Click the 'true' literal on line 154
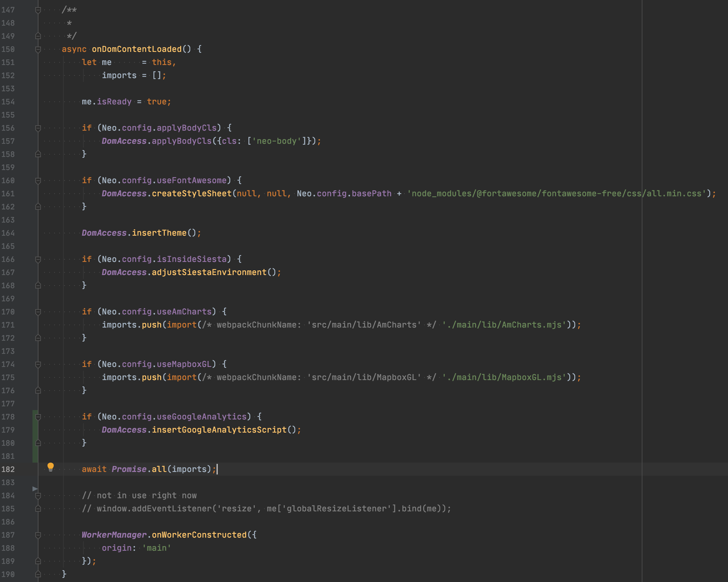728x582 pixels. (x=157, y=102)
